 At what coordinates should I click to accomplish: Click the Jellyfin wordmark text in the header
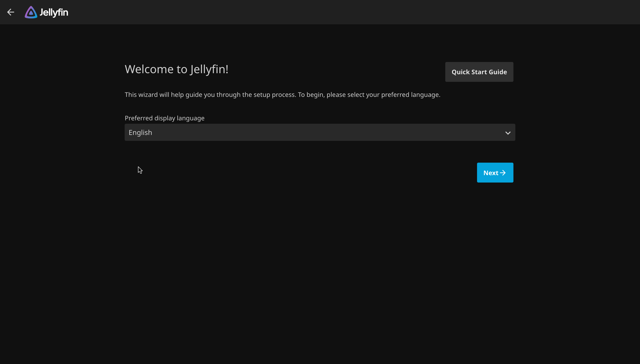(x=54, y=12)
